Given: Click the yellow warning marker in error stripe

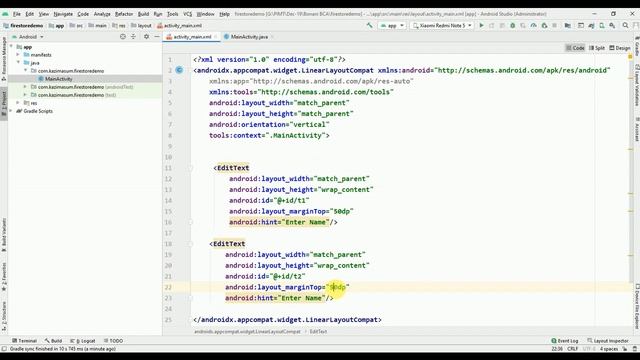Looking at the screenshot, I should tap(630, 56).
